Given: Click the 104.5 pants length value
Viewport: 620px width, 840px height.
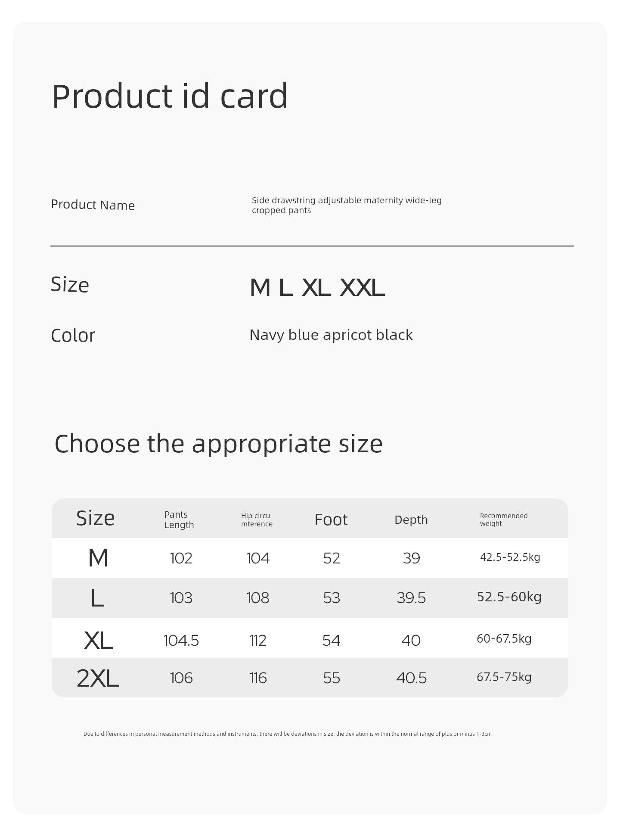Looking at the screenshot, I should 181,641.
